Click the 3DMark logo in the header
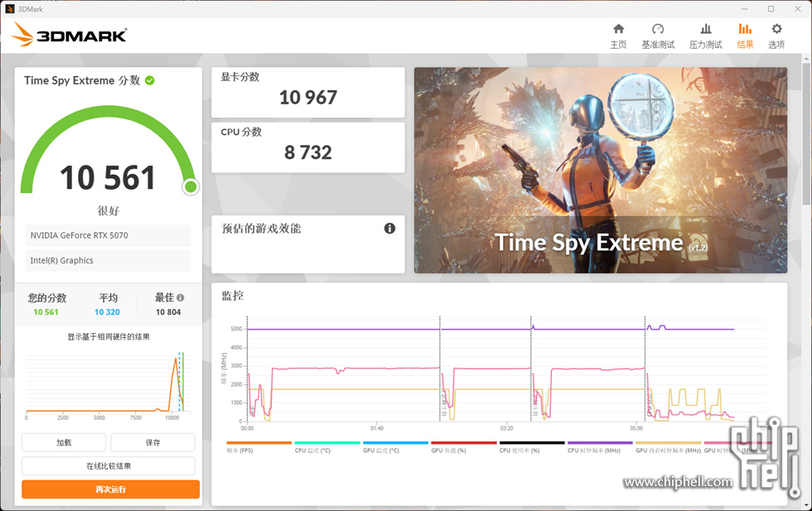812x511 pixels. pyautogui.click(x=70, y=35)
